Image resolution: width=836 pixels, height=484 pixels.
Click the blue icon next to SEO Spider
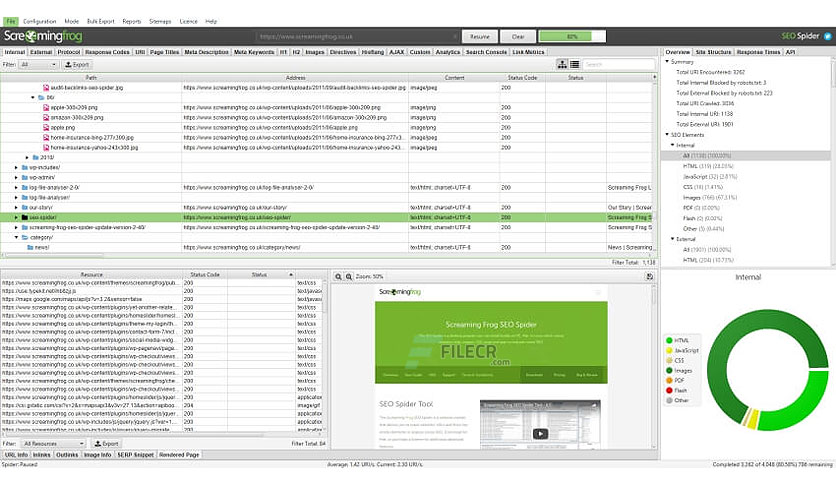click(x=827, y=36)
